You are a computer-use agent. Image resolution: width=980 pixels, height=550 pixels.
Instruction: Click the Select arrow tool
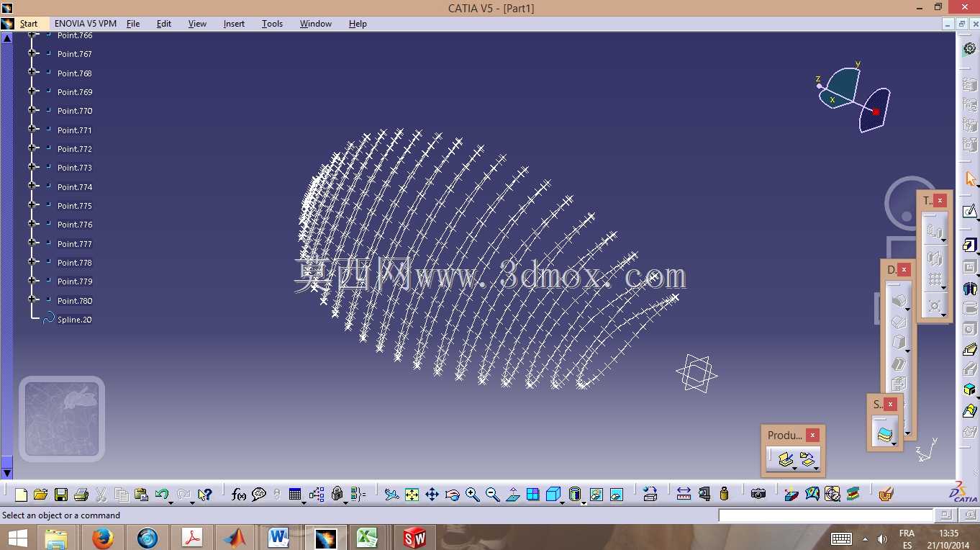click(x=969, y=179)
